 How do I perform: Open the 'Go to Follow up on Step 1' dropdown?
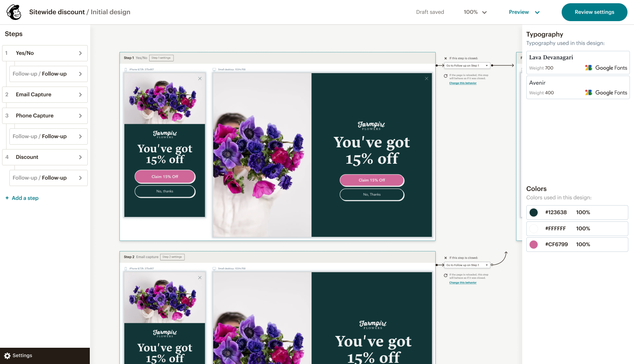click(467, 65)
